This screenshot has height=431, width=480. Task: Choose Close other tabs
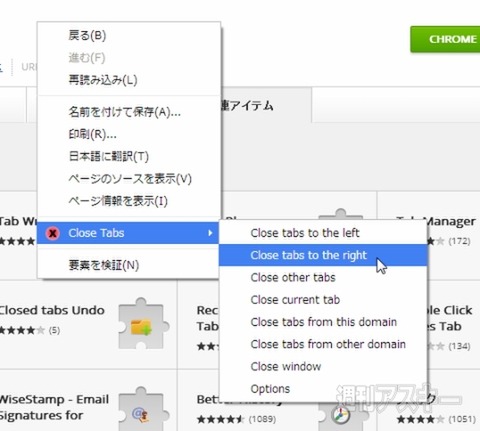[x=323, y=277]
